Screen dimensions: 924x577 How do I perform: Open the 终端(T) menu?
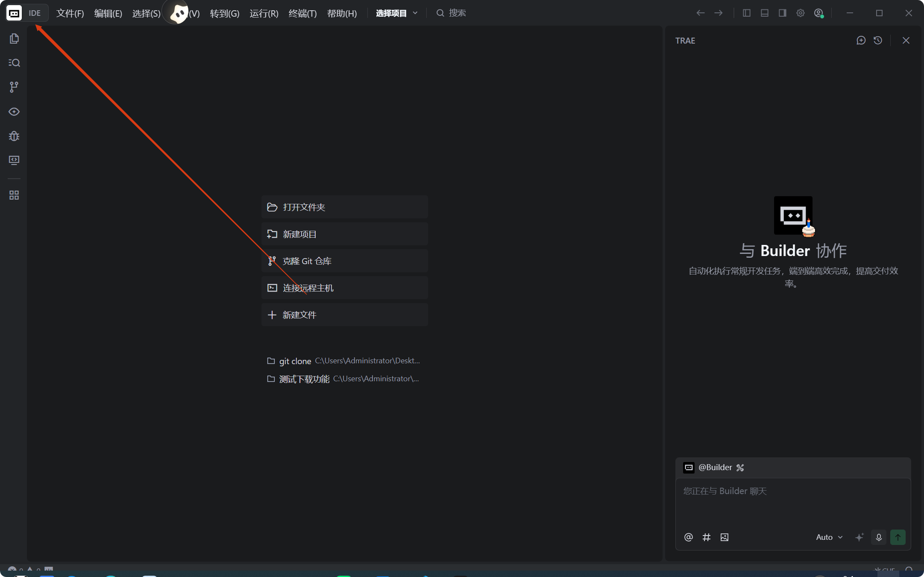point(302,13)
